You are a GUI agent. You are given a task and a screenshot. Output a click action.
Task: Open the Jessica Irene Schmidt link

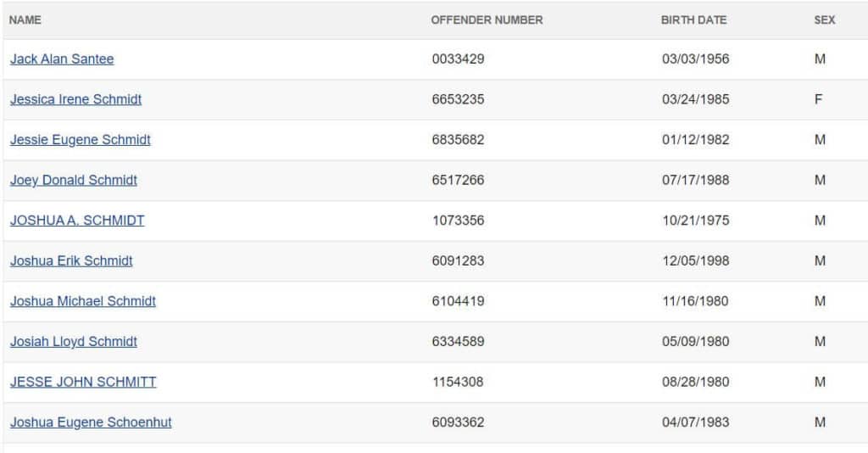click(x=75, y=99)
